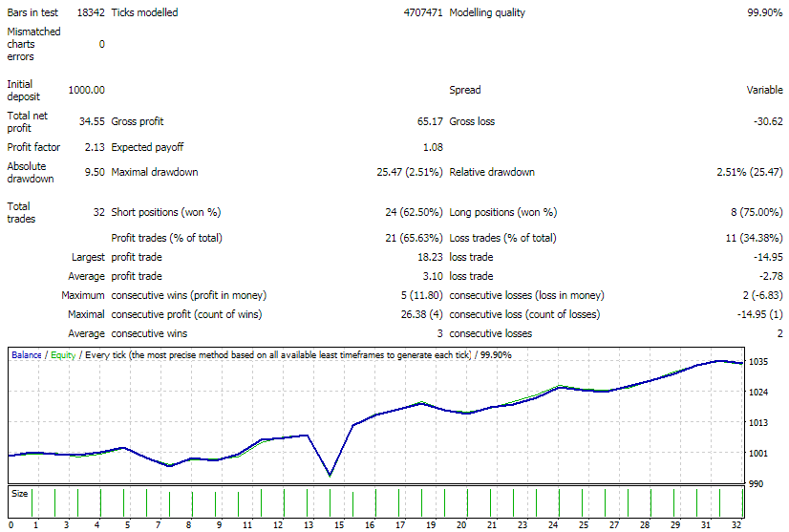Viewport: 789px width, 532px height.
Task: Click the 1001 axis label on chart
Action: tap(758, 454)
